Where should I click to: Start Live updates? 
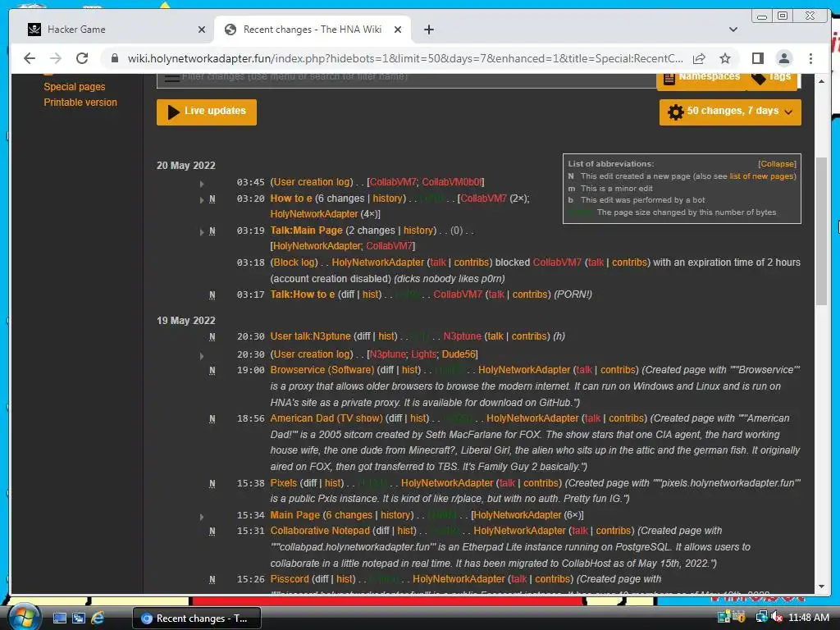[206, 112]
